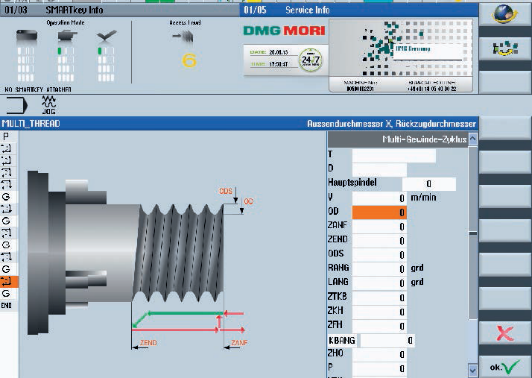Viewport: 532px width, 378px height.
Task: Click the scroll down arrow in parameter list
Action: coord(473,370)
